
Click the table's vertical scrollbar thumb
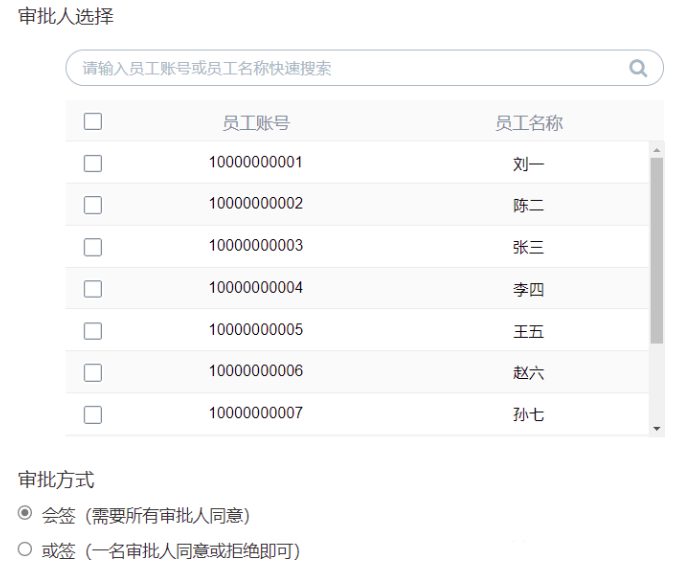tap(656, 251)
